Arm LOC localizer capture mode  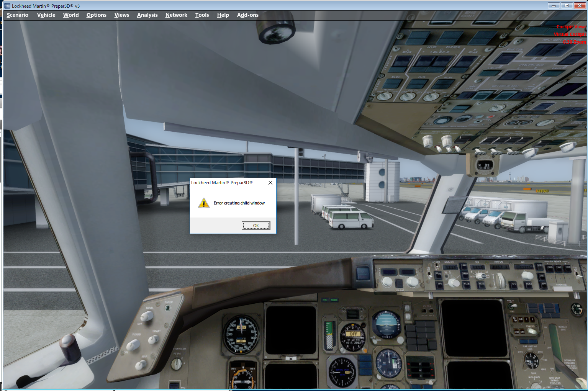[x=542, y=276]
